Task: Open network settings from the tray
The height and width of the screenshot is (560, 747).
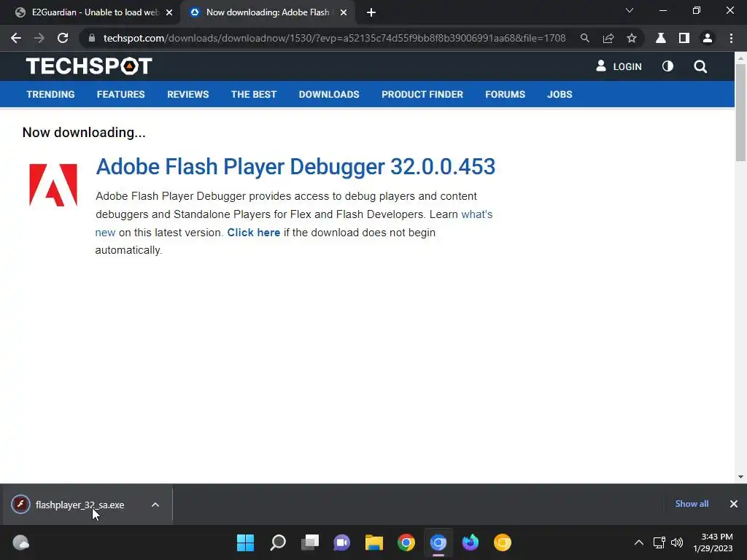Action: (x=659, y=542)
